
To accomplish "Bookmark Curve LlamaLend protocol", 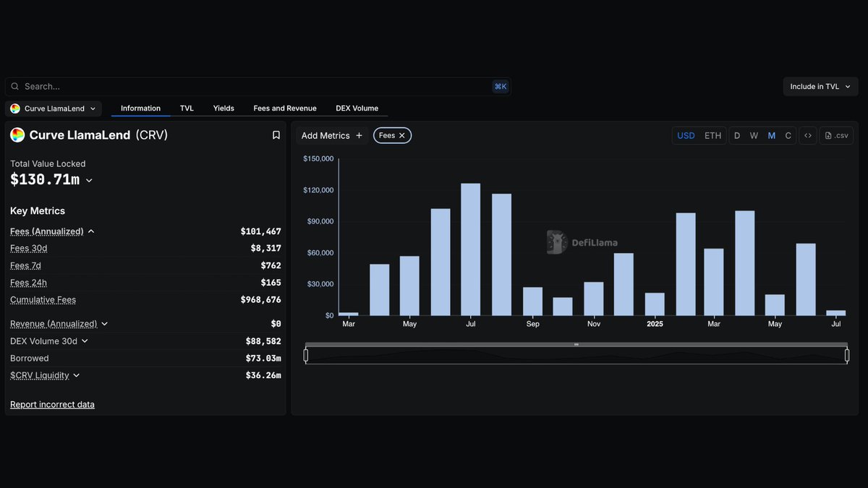I will pos(276,135).
